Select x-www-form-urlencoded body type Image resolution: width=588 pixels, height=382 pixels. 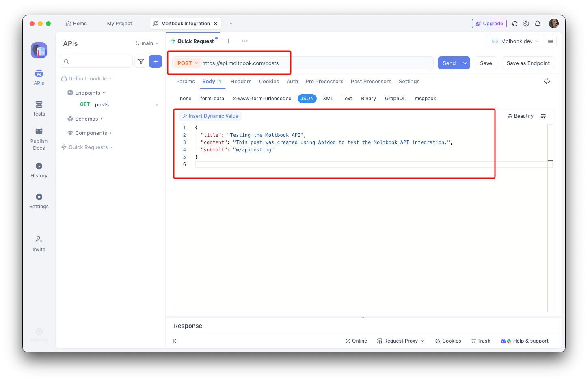click(x=262, y=99)
